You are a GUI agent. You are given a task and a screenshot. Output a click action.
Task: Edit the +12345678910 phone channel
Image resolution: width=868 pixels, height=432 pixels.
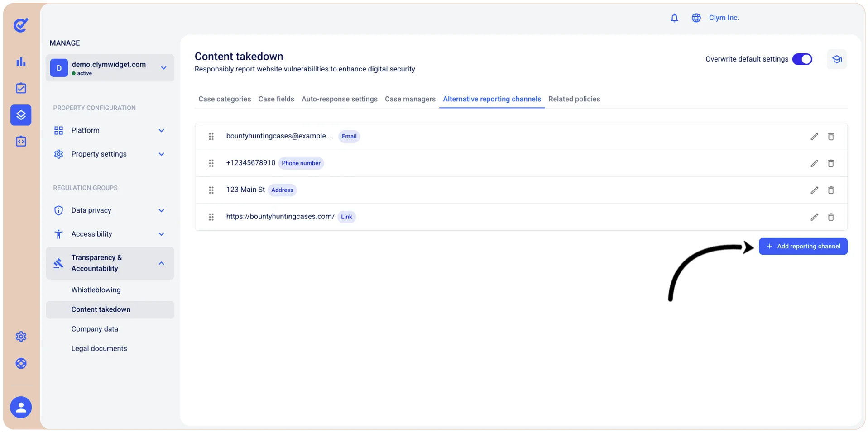click(814, 163)
